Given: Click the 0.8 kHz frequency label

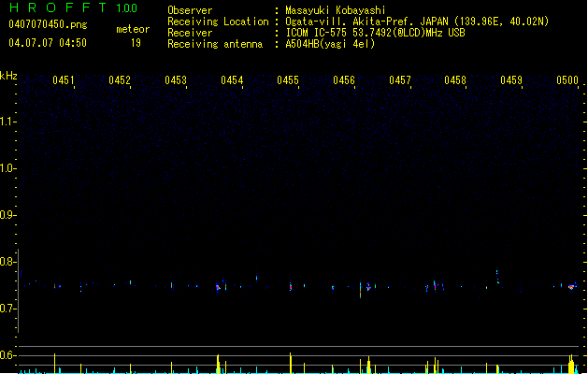Looking at the screenshot, I should pyautogui.click(x=7, y=262).
